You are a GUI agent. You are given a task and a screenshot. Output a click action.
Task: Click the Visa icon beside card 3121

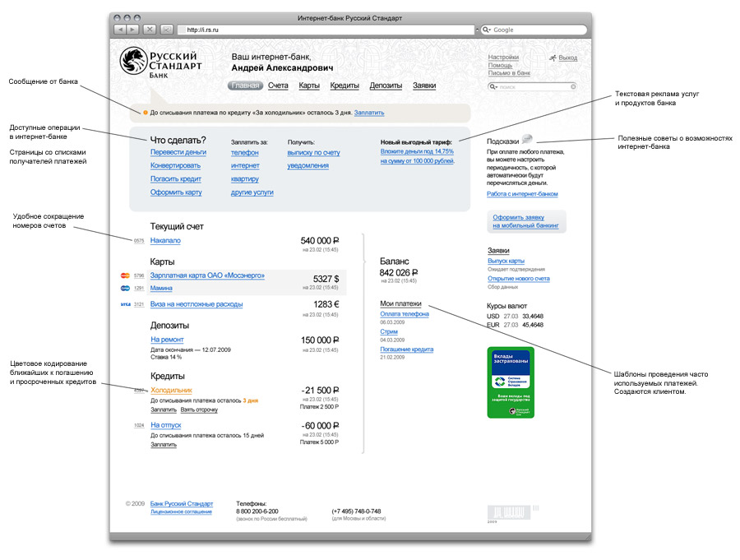125,304
